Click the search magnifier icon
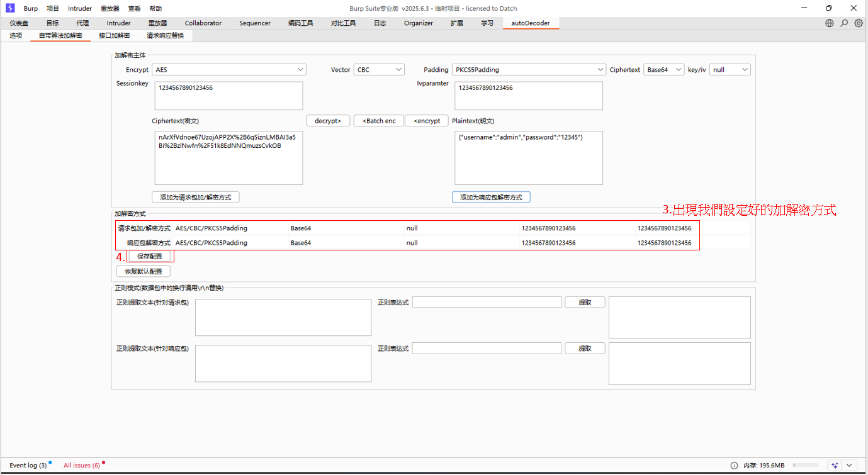 844,23
